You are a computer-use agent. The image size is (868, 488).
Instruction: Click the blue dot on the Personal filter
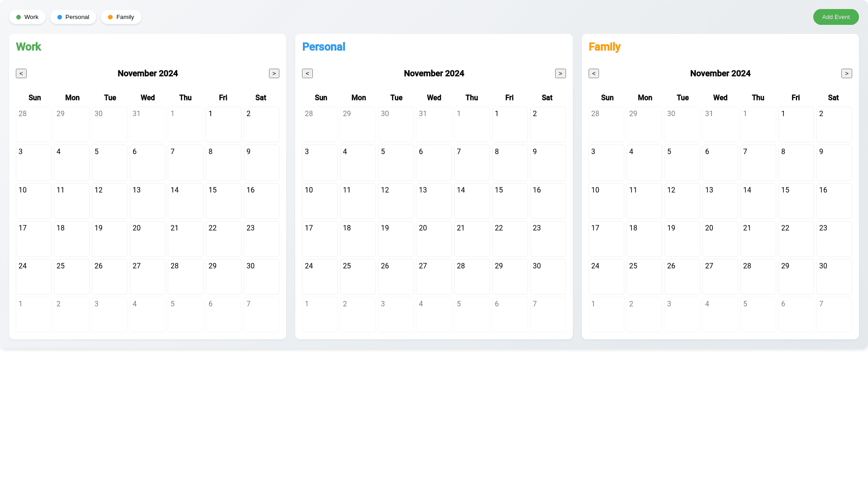[x=59, y=17]
